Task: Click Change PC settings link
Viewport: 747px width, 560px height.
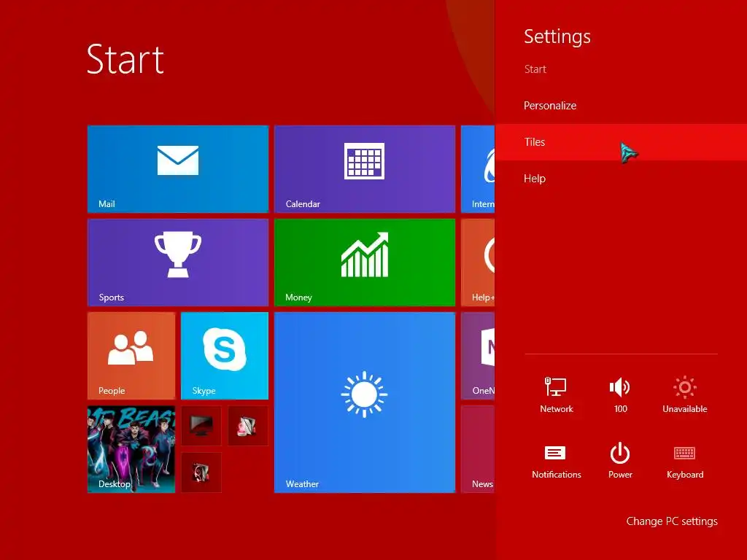Action: [x=672, y=521]
